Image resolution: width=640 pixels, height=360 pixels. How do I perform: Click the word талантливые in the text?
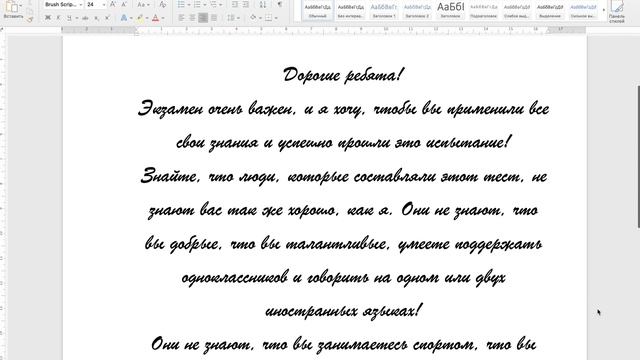click(335, 244)
